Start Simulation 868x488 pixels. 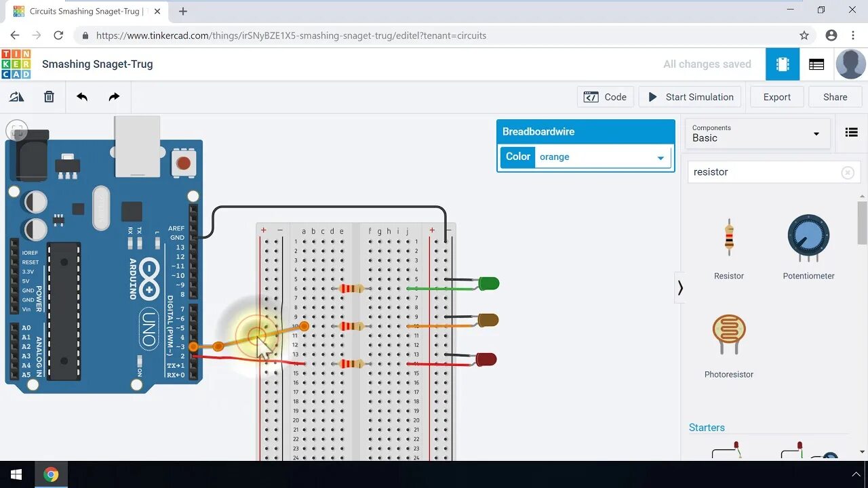[690, 97]
